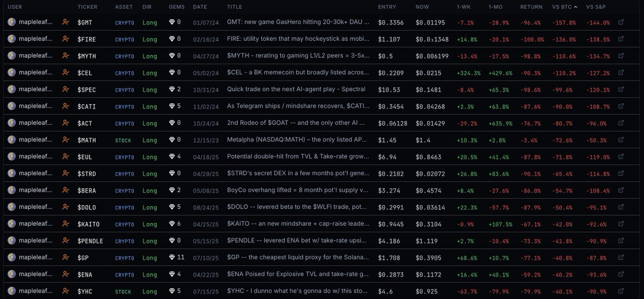Image resolution: width=644 pixels, height=299 pixels.
Task: Sort the table by the RETURN column
Action: tap(531, 7)
